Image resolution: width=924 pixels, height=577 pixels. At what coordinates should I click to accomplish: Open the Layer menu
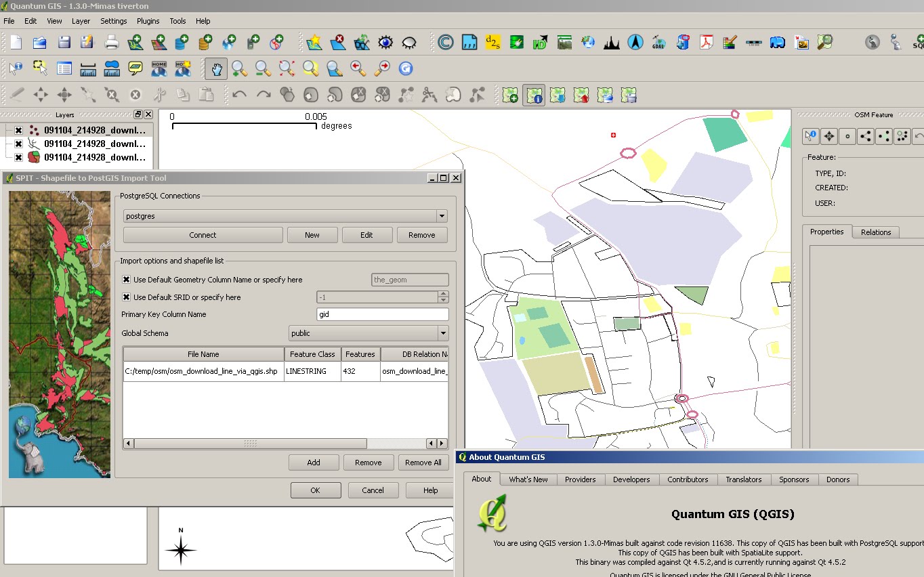coord(81,21)
